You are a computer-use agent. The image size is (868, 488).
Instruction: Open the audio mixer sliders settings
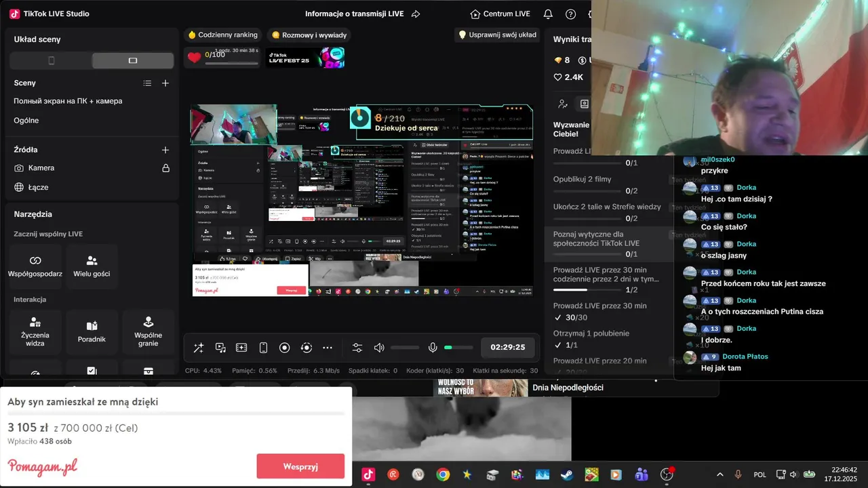357,348
